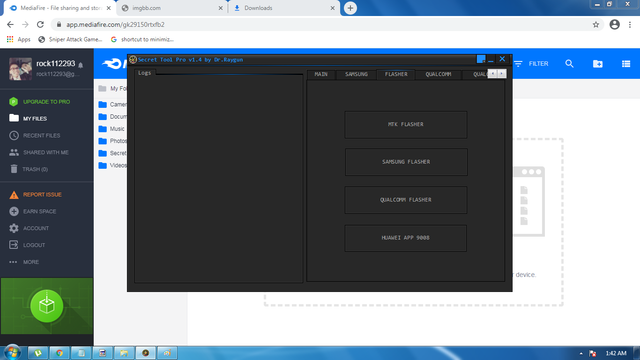
Task: Close the imgbb.com browser tab
Action: 220,8
